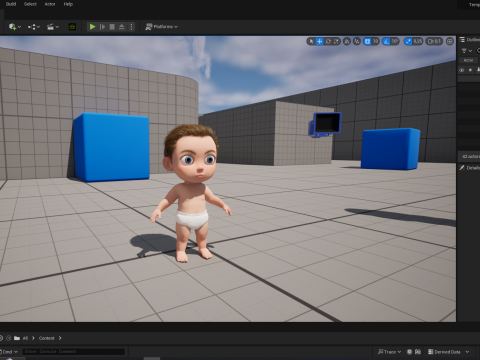This screenshot has width=480, height=360.
Task: Open the Derived Data menu
Action: pyautogui.click(x=444, y=352)
